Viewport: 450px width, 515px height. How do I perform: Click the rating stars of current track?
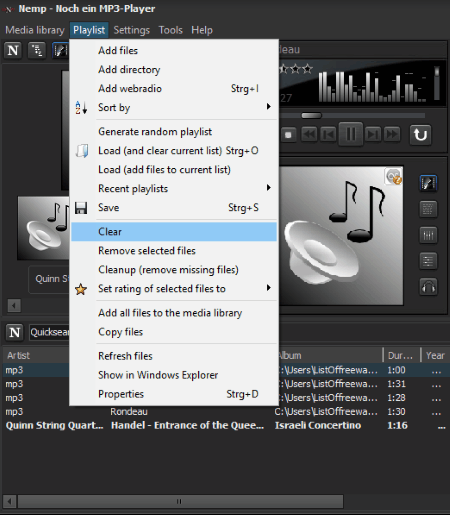pos(296,69)
